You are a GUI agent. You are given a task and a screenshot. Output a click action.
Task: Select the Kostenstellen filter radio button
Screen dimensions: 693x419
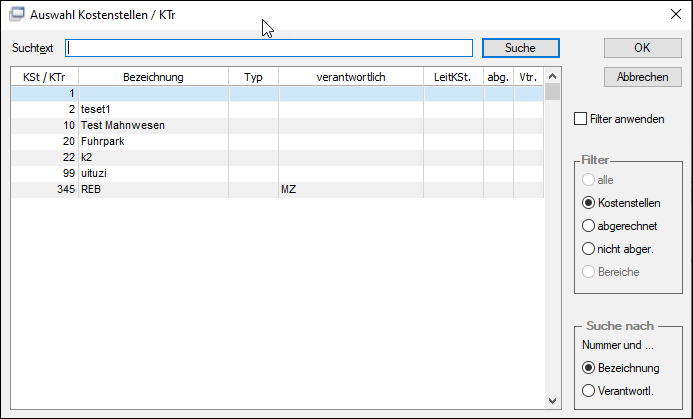588,203
